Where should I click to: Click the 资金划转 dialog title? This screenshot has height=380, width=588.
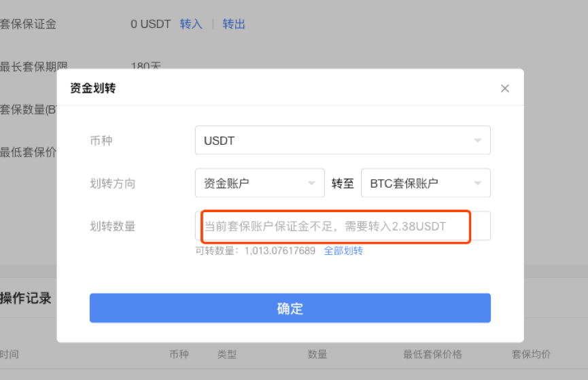(x=93, y=88)
